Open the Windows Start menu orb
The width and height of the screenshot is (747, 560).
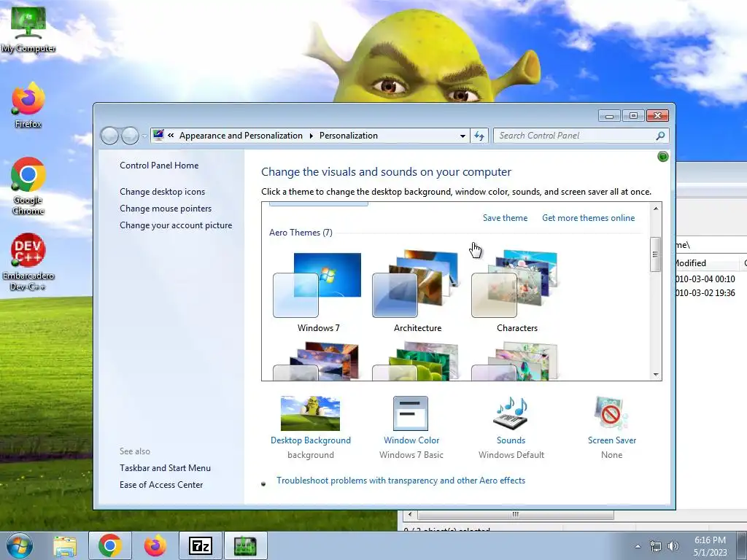(x=20, y=545)
